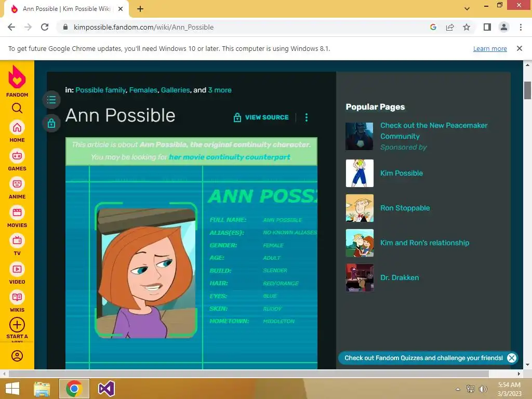Screen dimensions: 532x399
Task: Open Kim and Ron's relationship link
Action: click(x=425, y=243)
